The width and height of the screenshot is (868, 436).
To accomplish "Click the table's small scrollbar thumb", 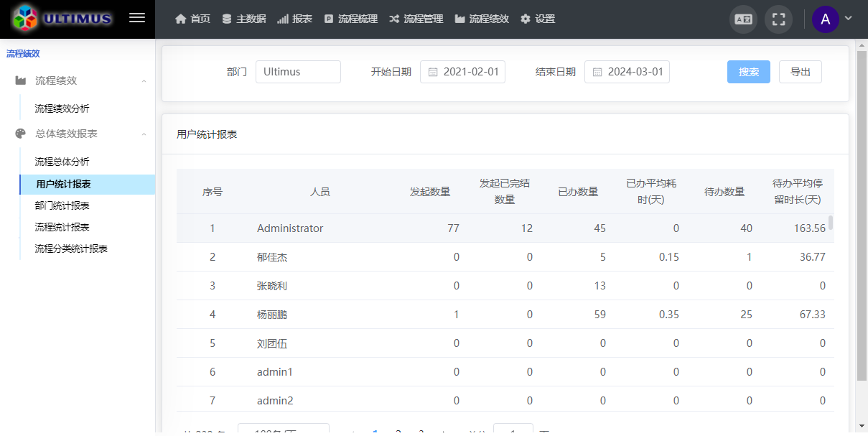I will pos(831,223).
